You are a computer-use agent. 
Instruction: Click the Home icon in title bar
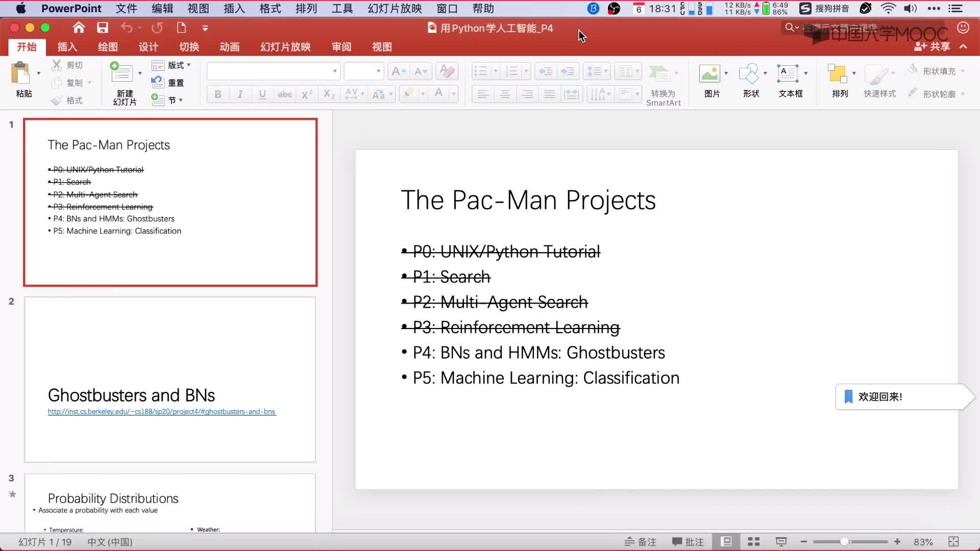[x=79, y=28]
